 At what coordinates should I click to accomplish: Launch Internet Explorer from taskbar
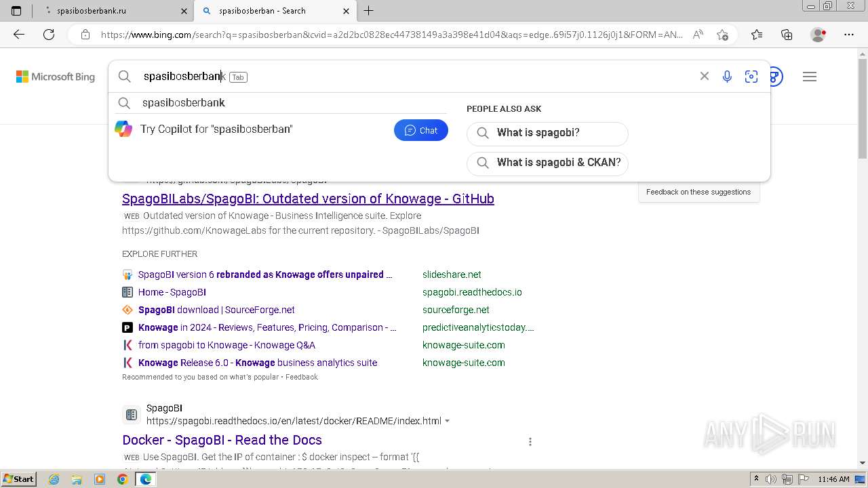54,479
